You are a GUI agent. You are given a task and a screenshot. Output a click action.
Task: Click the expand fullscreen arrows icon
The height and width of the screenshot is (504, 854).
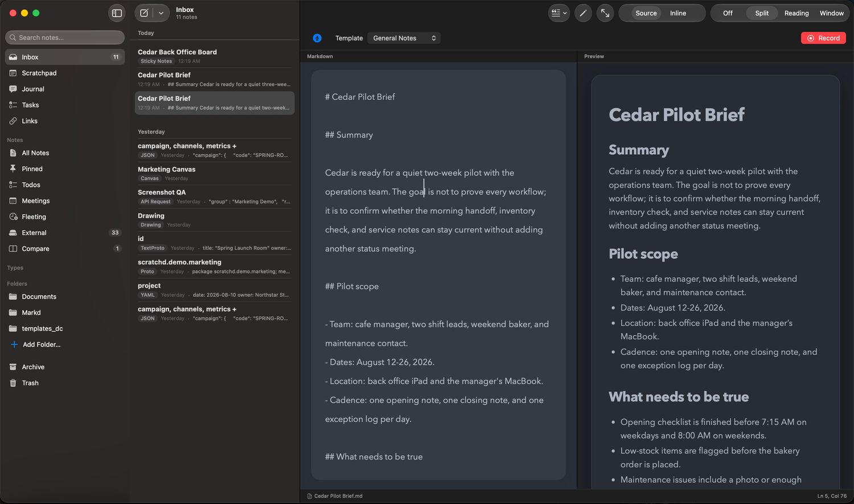pos(605,13)
